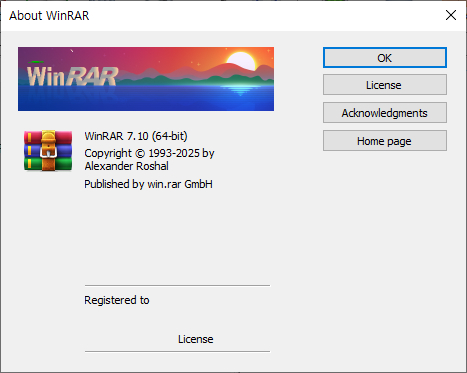This screenshot has width=467, height=373.
Task: Click the WinRAR books icon
Action: 48,150
